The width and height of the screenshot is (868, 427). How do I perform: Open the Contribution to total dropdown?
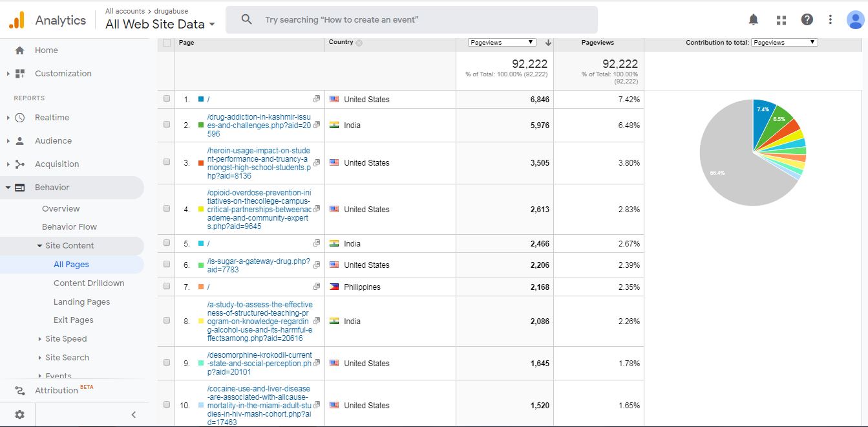[784, 43]
